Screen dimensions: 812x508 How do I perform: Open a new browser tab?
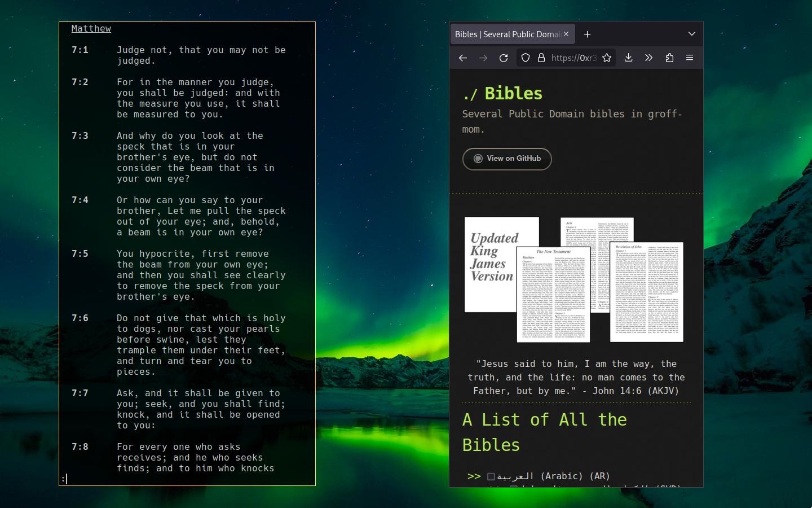[x=587, y=34]
